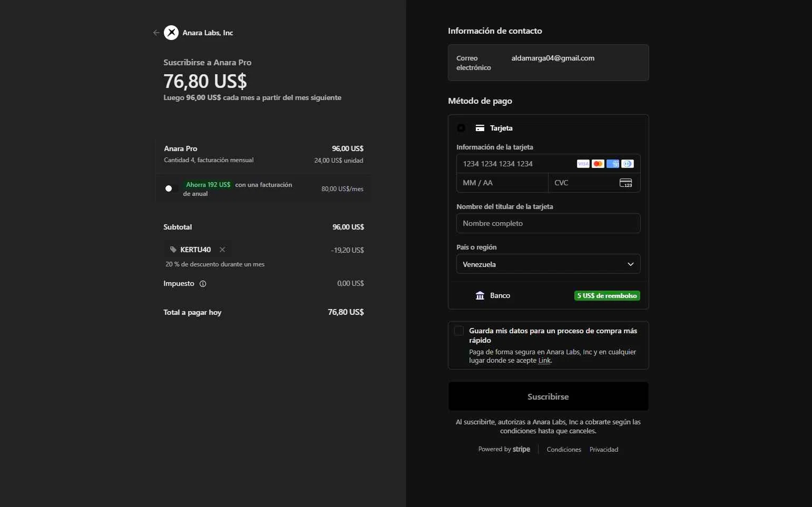Focus the MM / AA expiry field

point(502,183)
